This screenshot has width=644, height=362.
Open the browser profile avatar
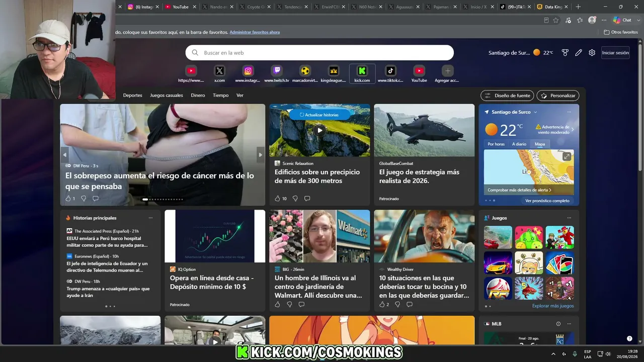pyautogui.click(x=592, y=20)
